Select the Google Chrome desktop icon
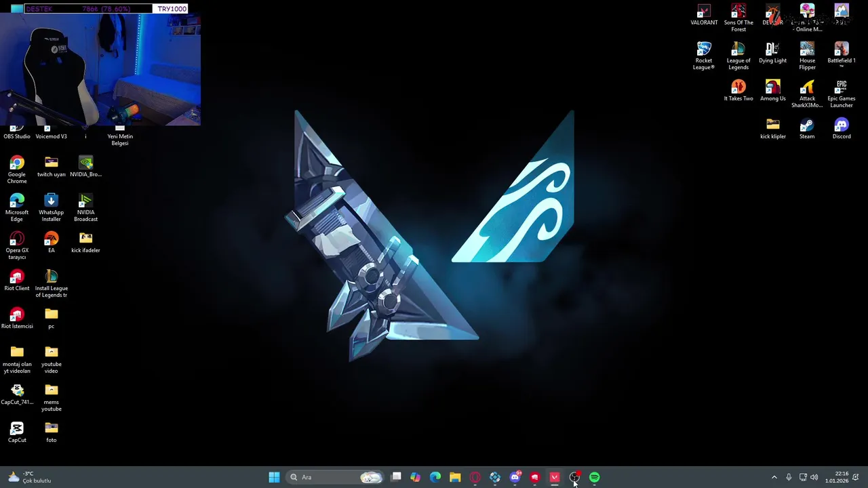Viewport: 868px width, 488px height. coord(17,170)
